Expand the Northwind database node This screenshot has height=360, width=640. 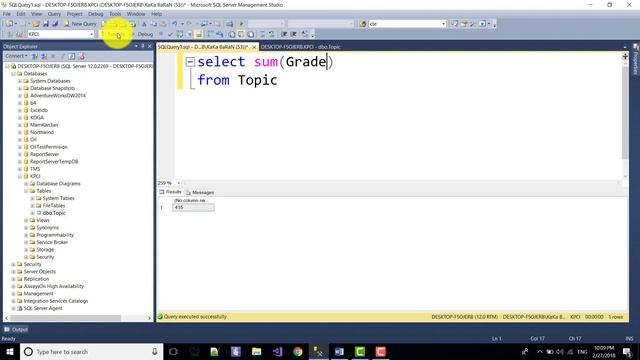pos(20,132)
